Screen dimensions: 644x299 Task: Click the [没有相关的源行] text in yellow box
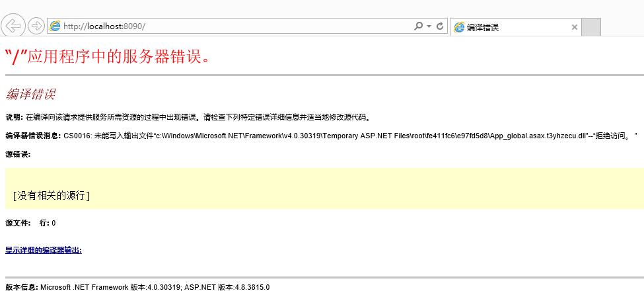pos(51,195)
